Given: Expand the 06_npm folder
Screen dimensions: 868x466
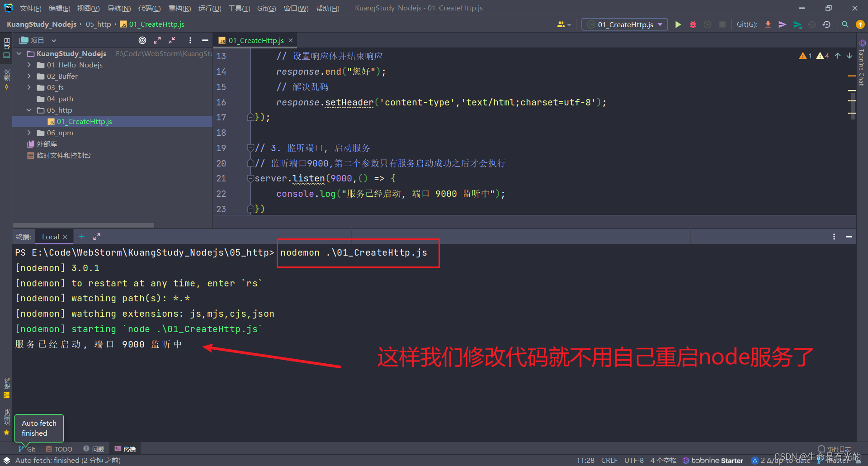Looking at the screenshot, I should pyautogui.click(x=29, y=133).
